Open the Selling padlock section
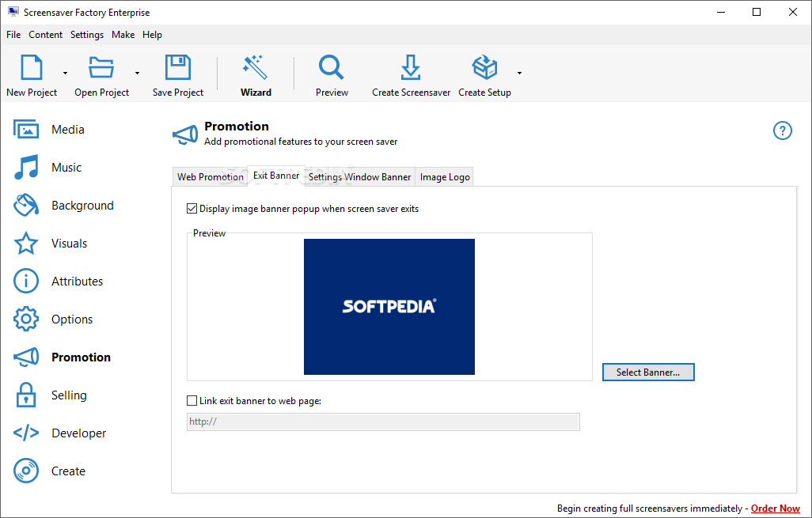This screenshot has height=518, width=812. click(x=50, y=395)
